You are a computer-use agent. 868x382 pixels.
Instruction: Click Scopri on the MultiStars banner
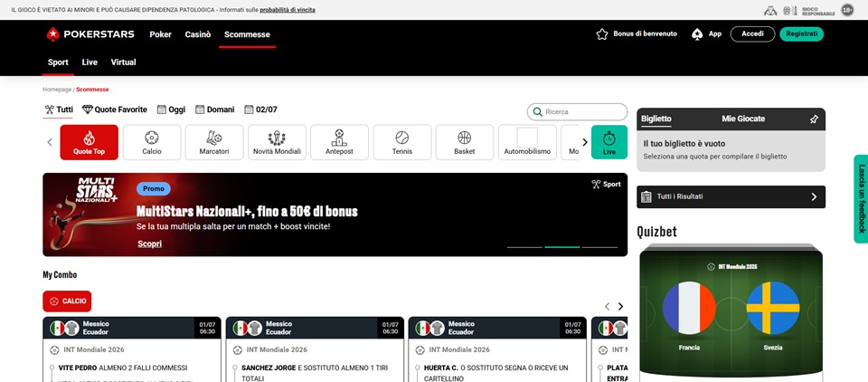pos(150,244)
